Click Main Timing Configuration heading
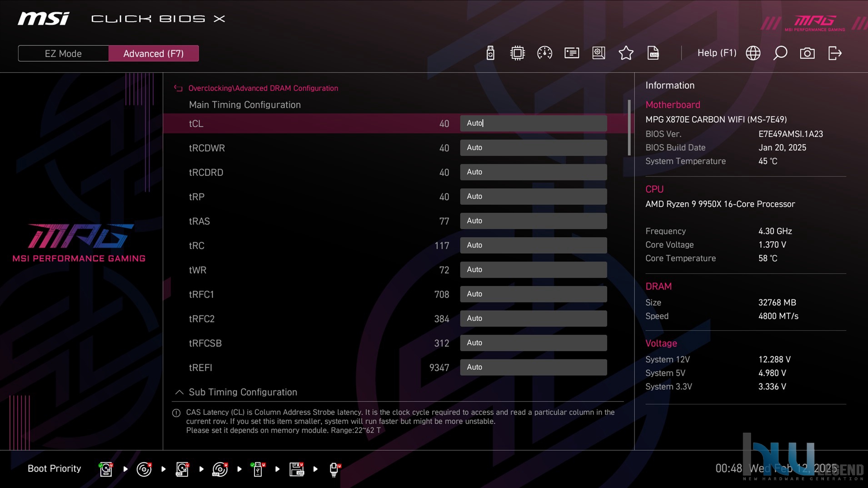868x488 pixels. [x=244, y=105]
